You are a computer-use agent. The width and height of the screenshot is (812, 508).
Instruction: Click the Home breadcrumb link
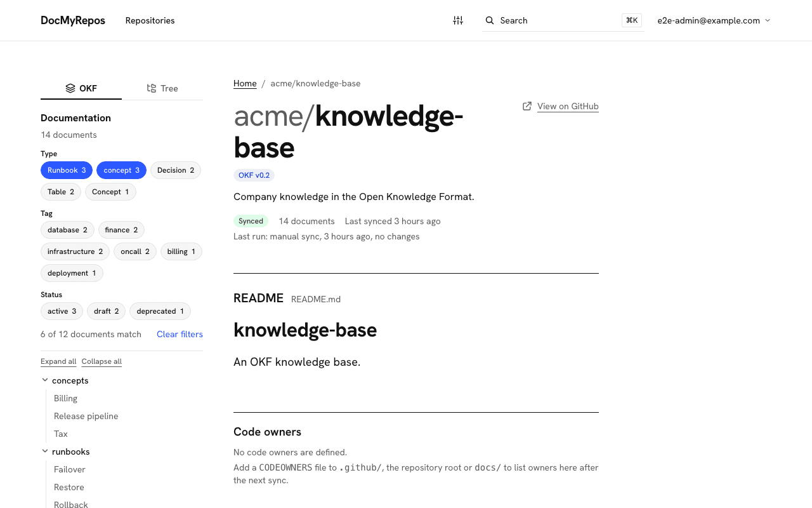(x=245, y=83)
